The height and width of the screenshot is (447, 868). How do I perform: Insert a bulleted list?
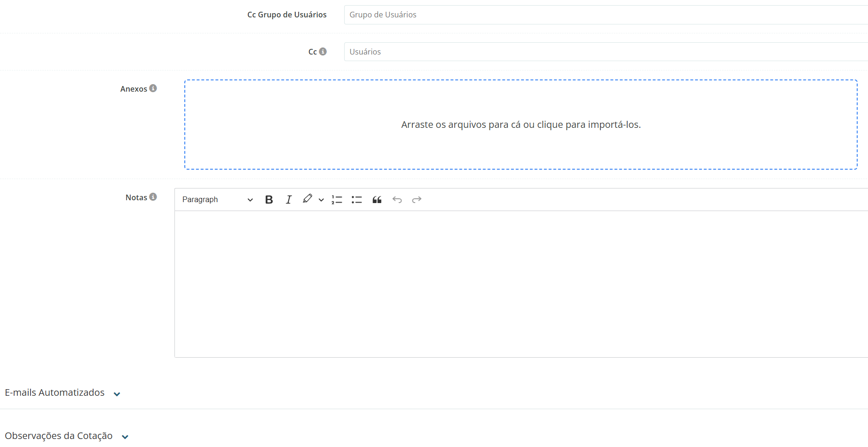(357, 200)
